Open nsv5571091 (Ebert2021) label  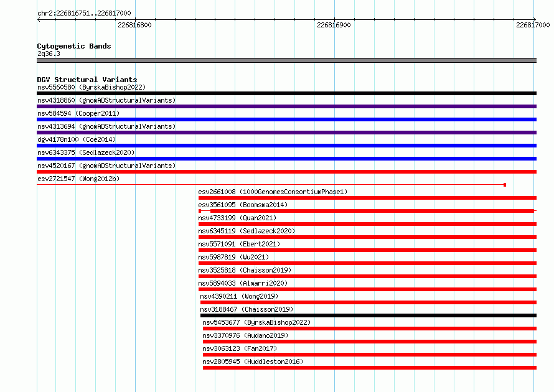(x=239, y=244)
